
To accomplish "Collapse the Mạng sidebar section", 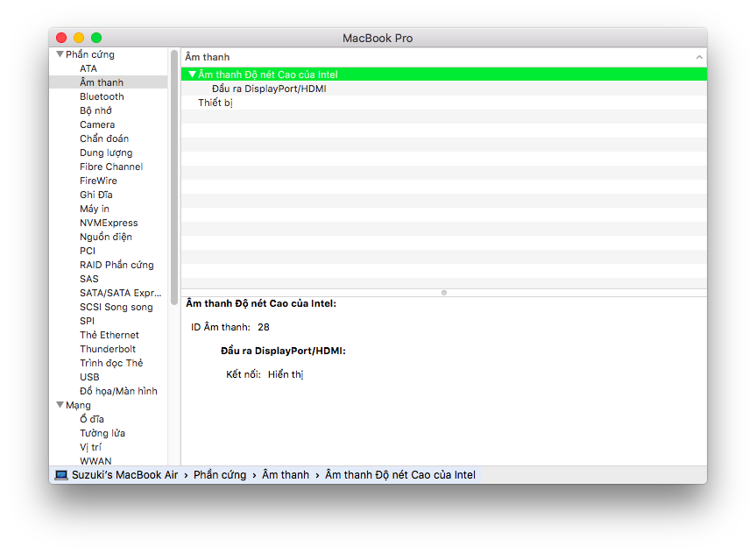I will point(60,405).
